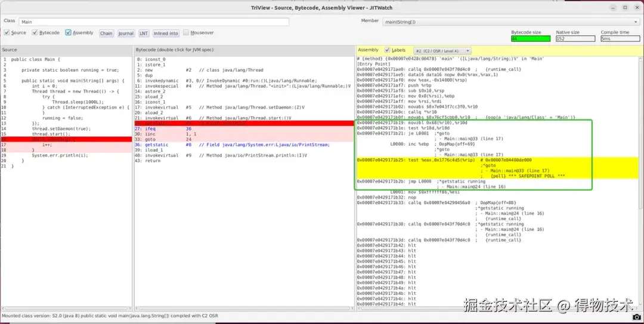Select bytecode line '27: ifeq 36'
The image size is (644, 324).
point(163,129)
